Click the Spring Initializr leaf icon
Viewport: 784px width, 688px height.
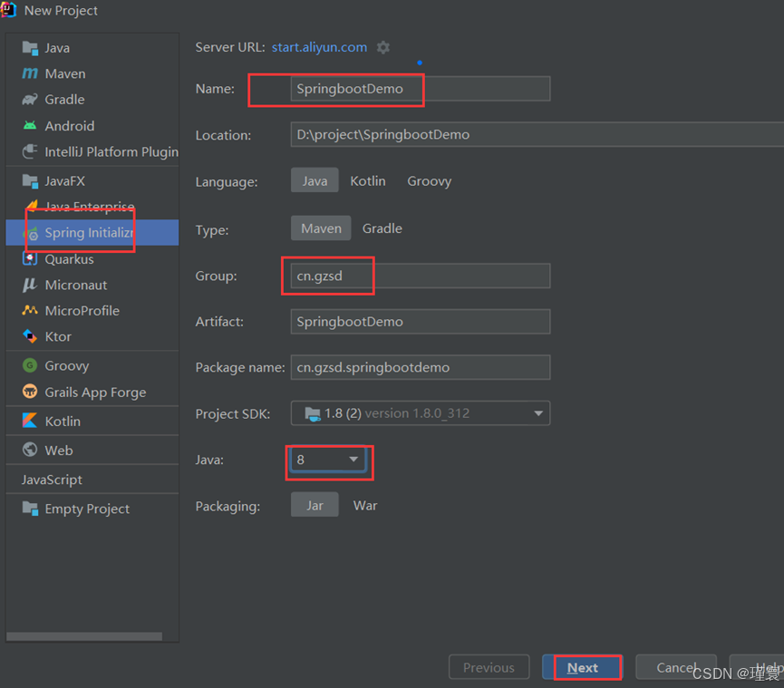33,233
